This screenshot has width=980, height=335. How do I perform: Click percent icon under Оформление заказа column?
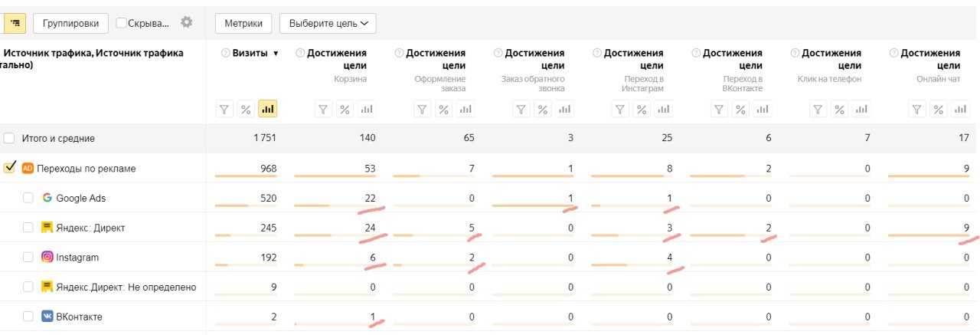click(x=444, y=110)
